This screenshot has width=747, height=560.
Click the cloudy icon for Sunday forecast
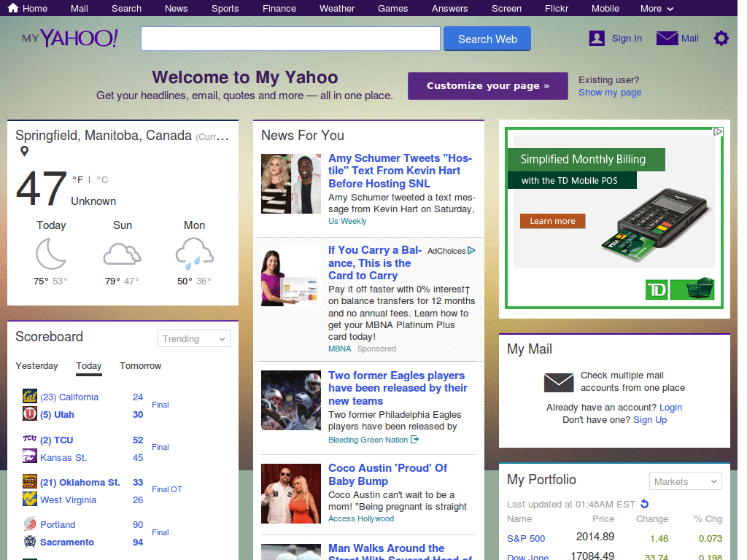tap(123, 254)
